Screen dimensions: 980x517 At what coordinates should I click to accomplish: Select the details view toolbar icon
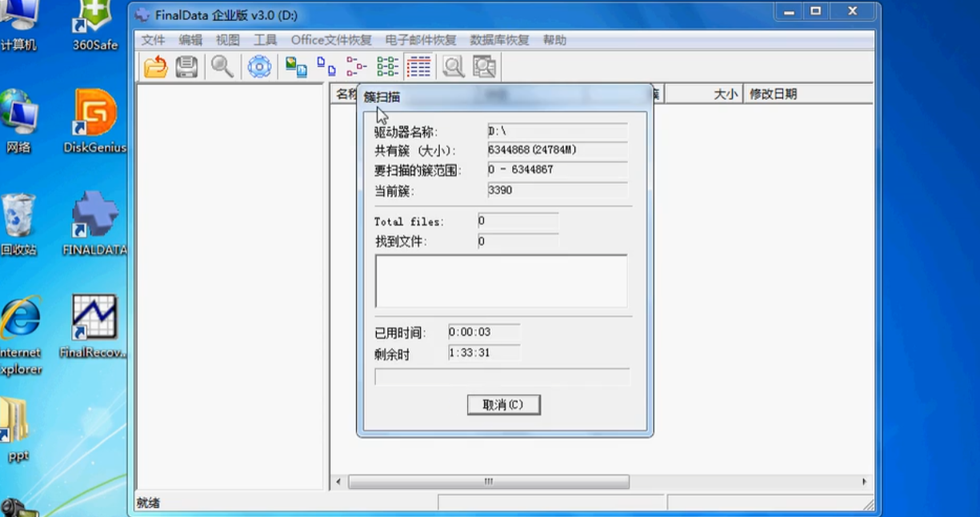click(418, 67)
